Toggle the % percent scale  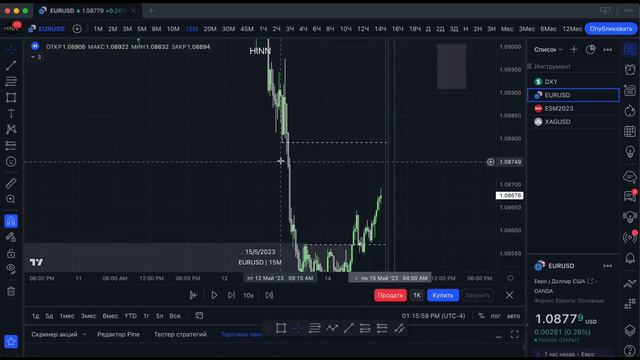(x=481, y=316)
